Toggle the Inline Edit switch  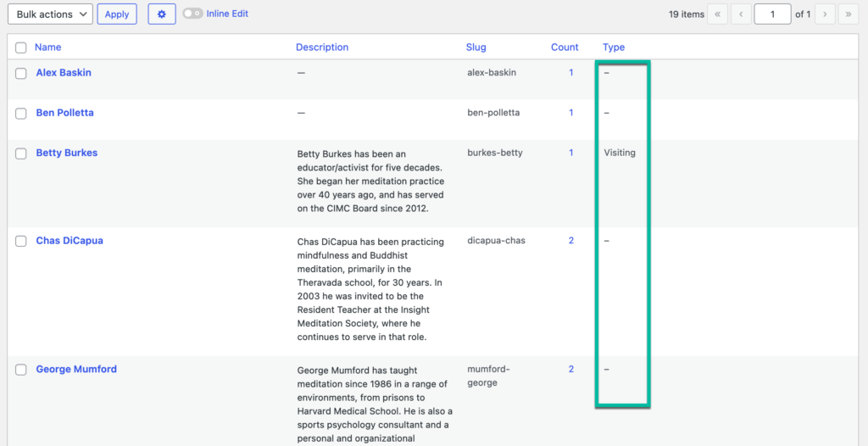(192, 14)
